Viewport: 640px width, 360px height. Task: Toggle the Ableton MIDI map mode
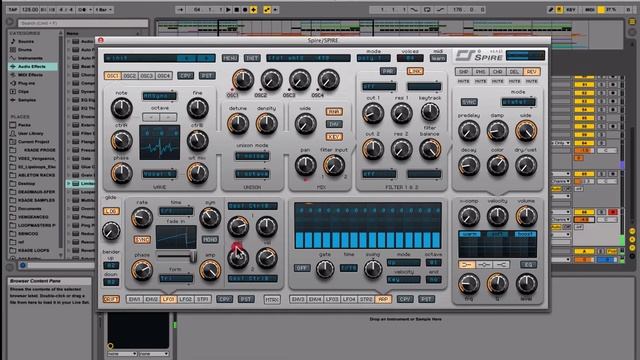pyautogui.click(x=590, y=9)
